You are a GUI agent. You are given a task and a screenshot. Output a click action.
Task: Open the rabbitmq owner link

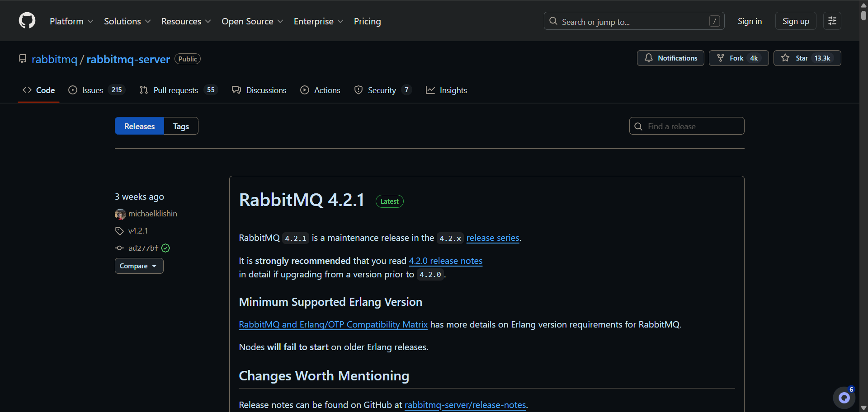click(54, 59)
